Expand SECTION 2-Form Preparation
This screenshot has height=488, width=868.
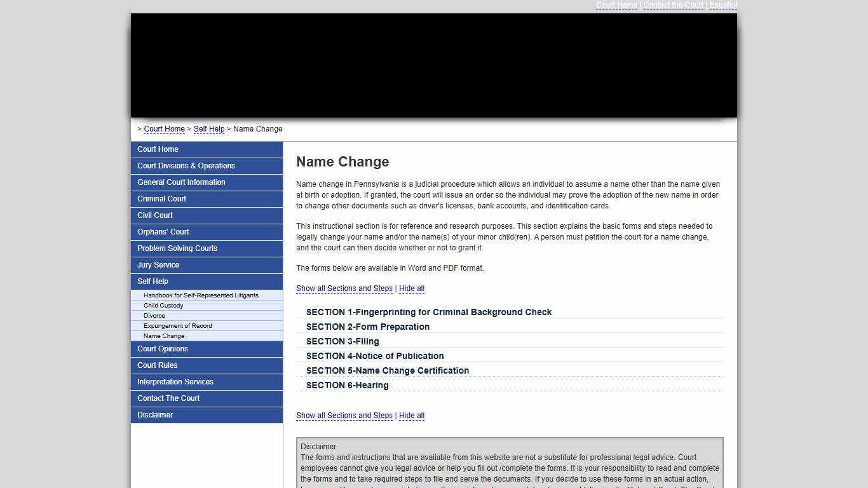[x=368, y=327]
